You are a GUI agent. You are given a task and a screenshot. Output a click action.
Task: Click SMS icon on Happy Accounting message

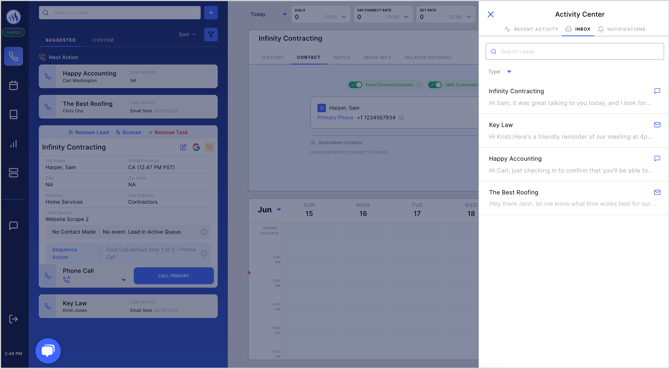(x=657, y=158)
